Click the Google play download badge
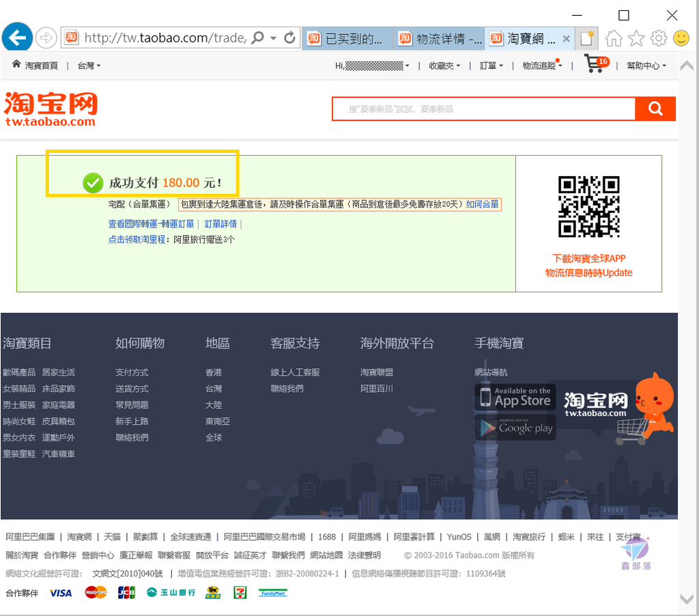This screenshot has width=699, height=616. [515, 428]
